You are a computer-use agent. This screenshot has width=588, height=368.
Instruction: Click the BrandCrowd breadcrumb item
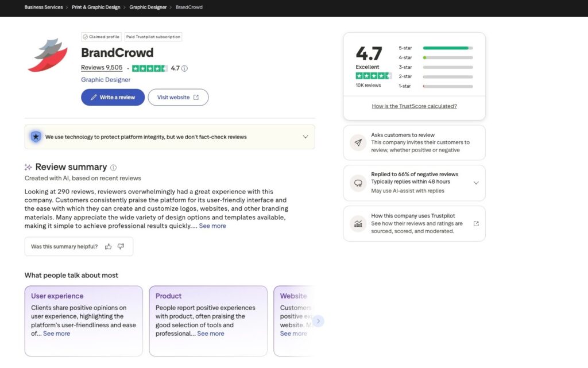click(189, 7)
